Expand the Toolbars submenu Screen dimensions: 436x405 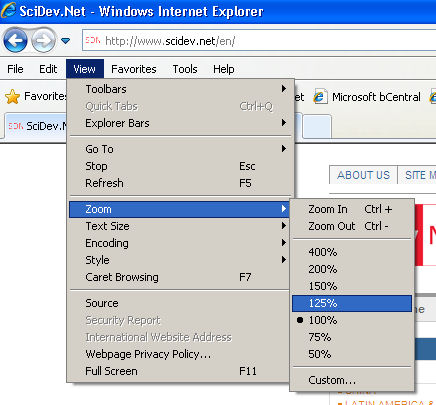click(x=180, y=89)
